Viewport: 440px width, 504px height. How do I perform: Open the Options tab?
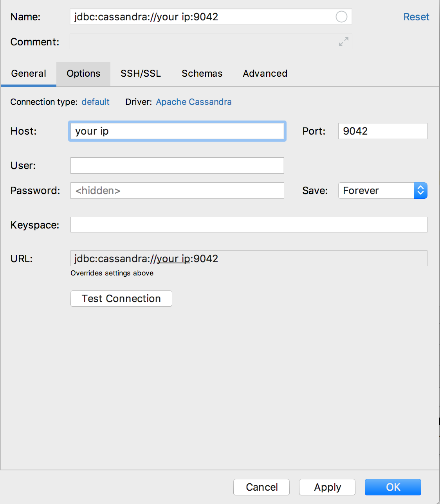83,74
